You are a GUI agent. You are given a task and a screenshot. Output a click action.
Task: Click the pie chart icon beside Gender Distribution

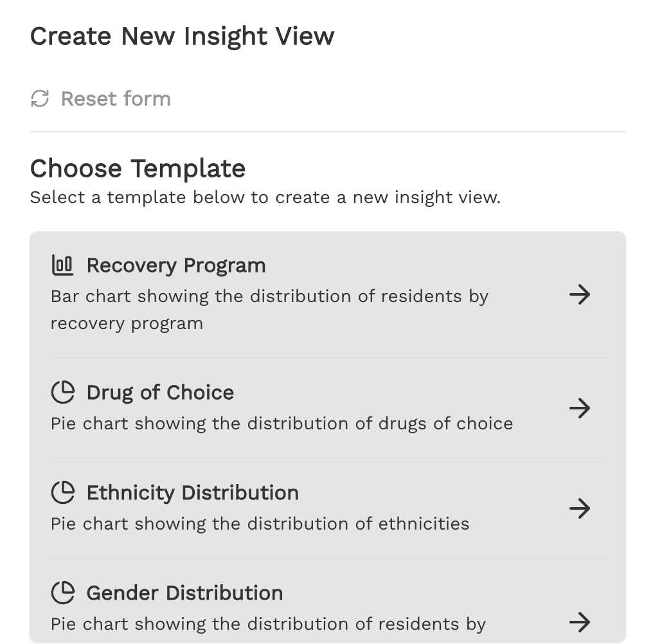[63, 593]
